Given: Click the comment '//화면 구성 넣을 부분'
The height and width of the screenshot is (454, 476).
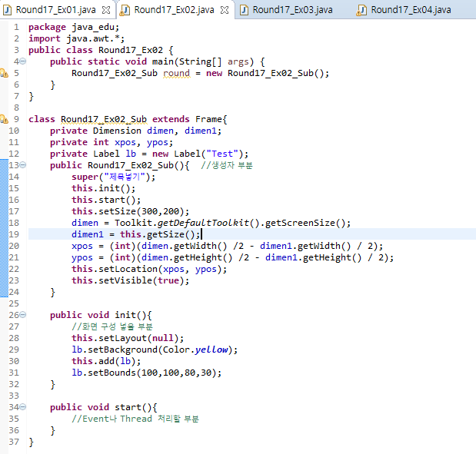Looking at the screenshot, I should [112, 327].
